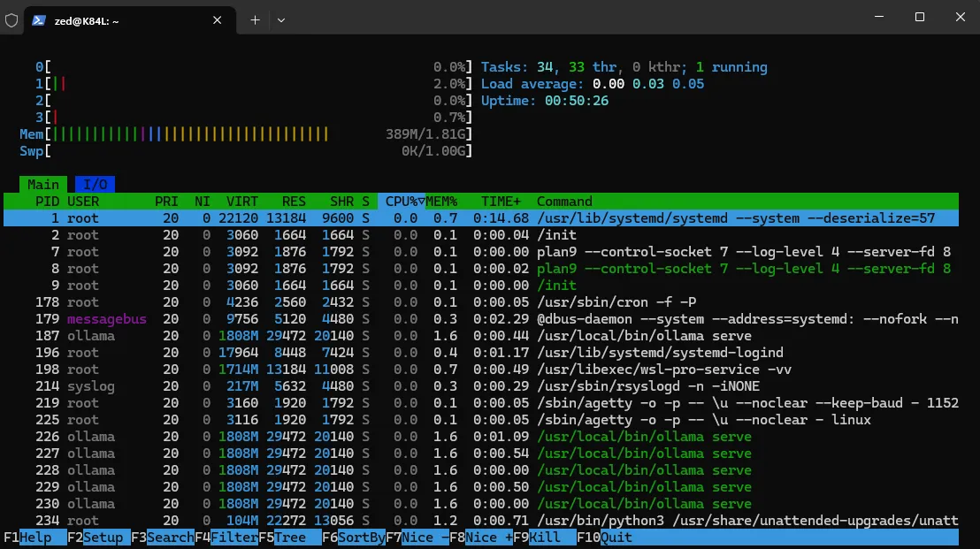Enable tree view using F5Tree
This screenshot has height=549, width=980.
tap(287, 537)
